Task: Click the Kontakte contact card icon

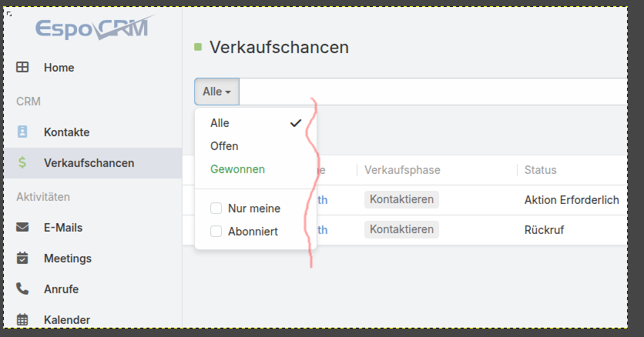Action: click(x=22, y=132)
